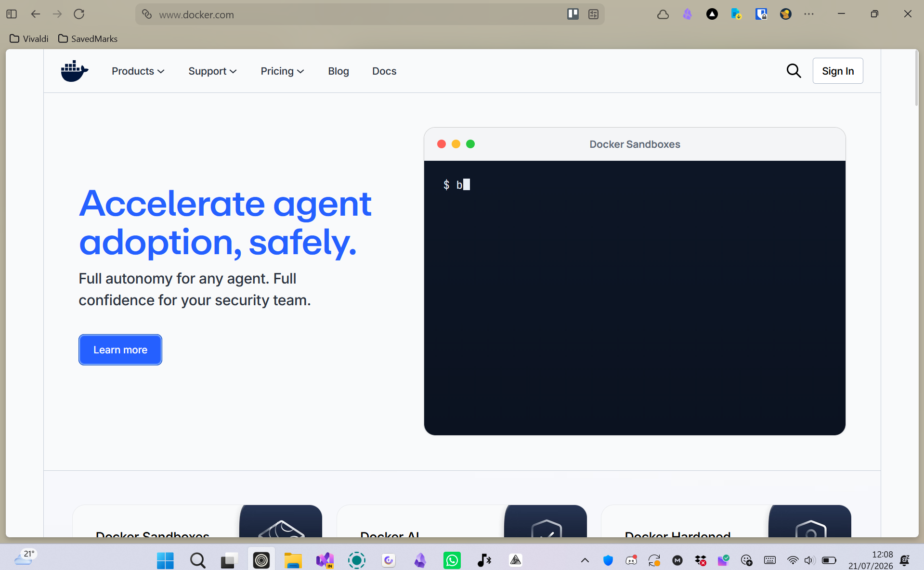
Task: Open the teal dashed circle taskbar app
Action: pos(357,560)
